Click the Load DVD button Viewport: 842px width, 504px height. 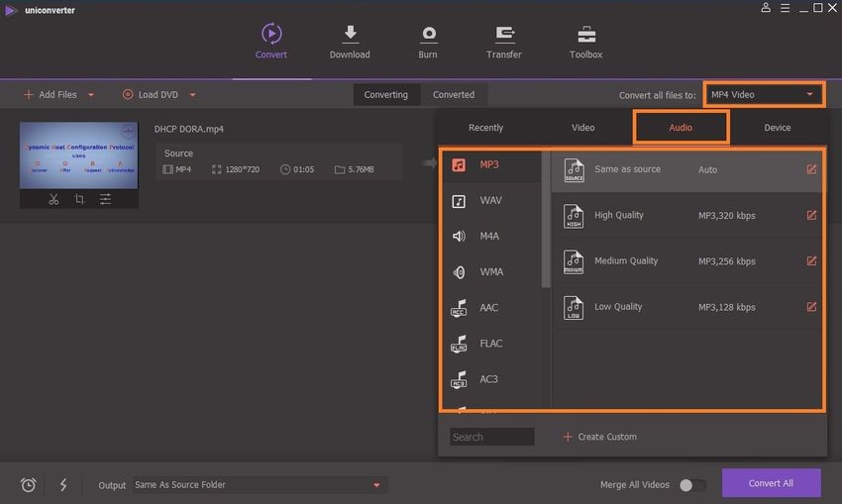coord(151,94)
